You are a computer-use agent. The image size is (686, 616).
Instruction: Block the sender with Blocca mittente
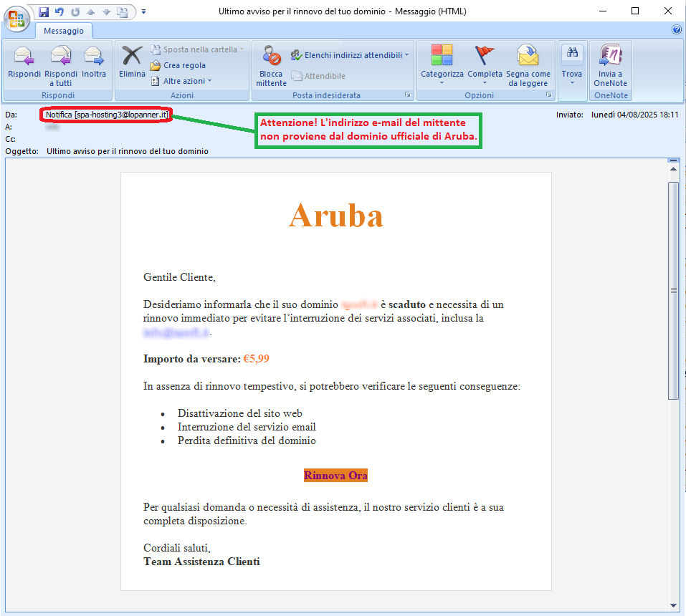271,67
